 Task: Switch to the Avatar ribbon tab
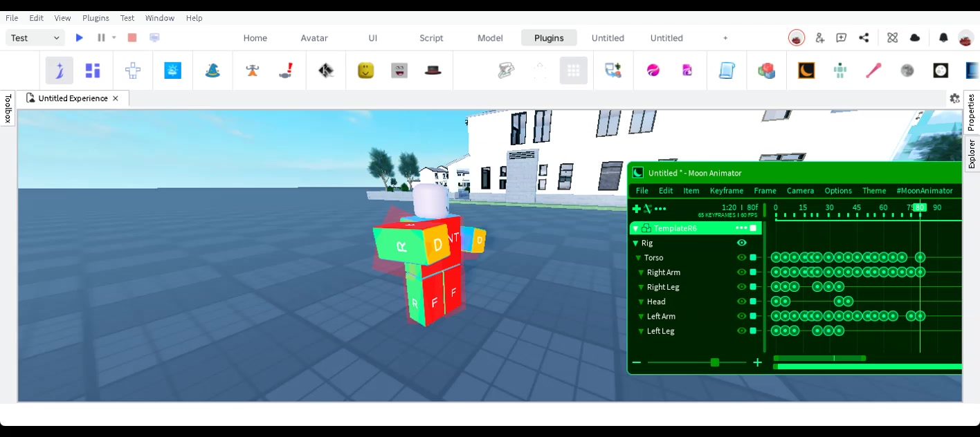point(314,38)
